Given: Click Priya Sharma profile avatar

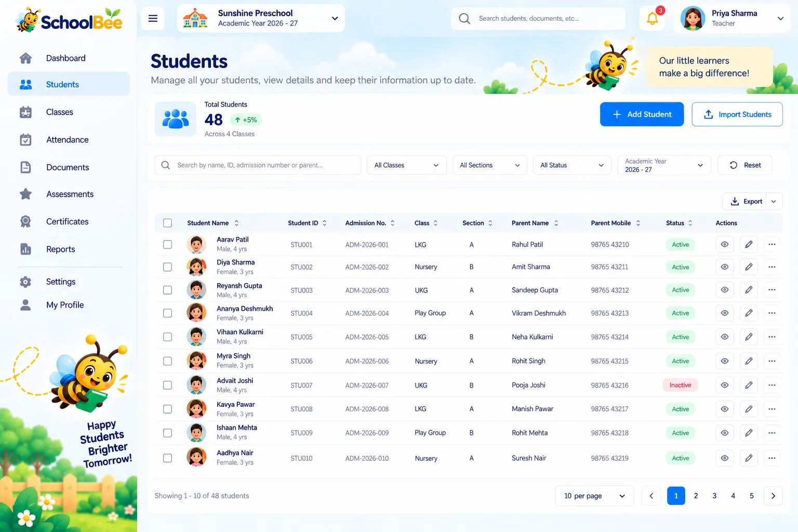Looking at the screenshot, I should tap(693, 19).
